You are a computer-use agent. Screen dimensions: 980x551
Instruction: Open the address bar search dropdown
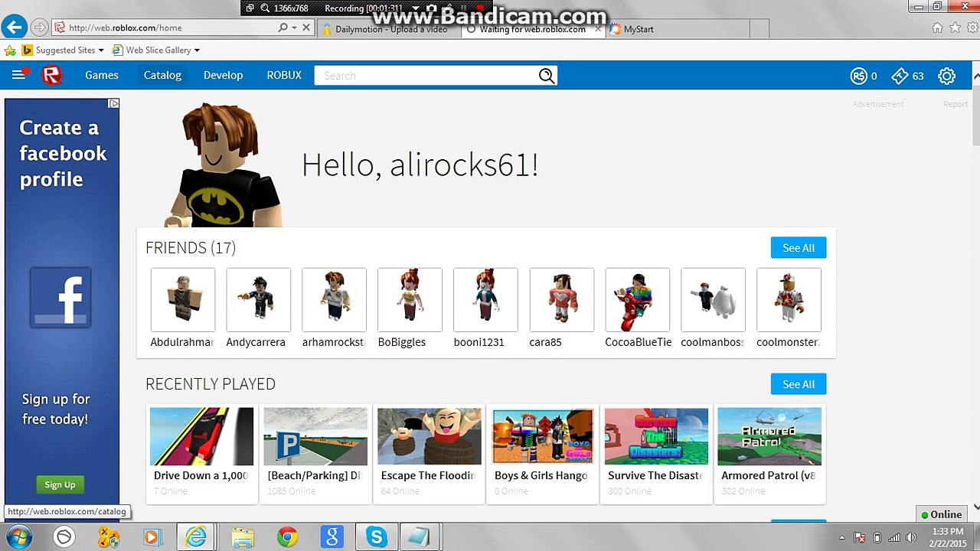295,28
